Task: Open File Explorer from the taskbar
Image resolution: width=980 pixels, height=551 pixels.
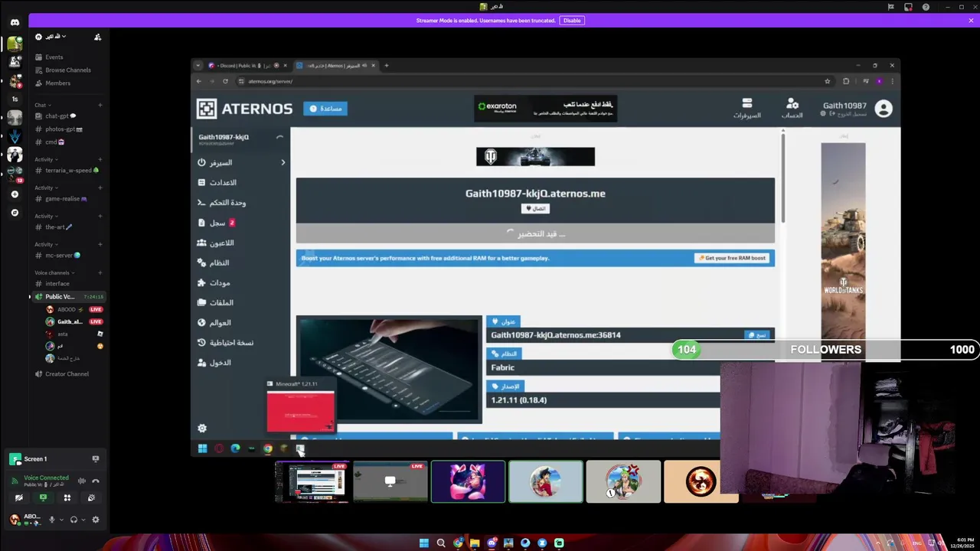Action: point(475,543)
